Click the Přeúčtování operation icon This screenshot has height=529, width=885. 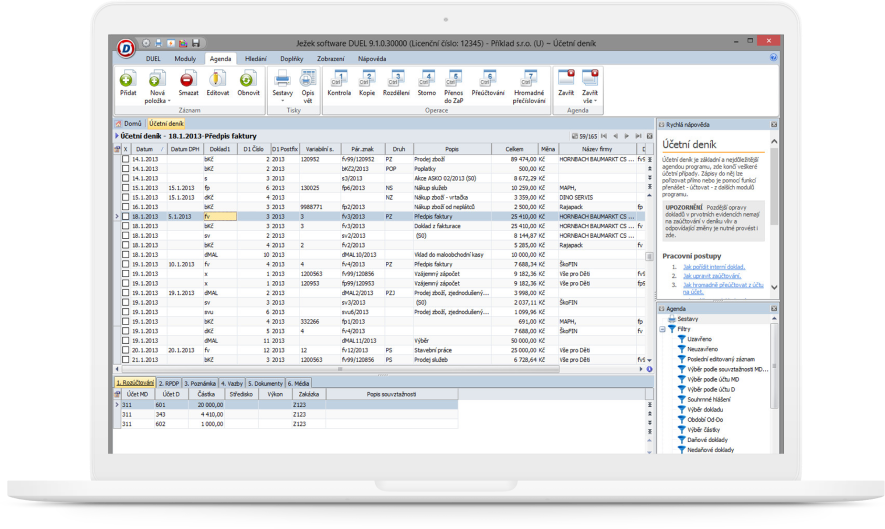click(488, 80)
